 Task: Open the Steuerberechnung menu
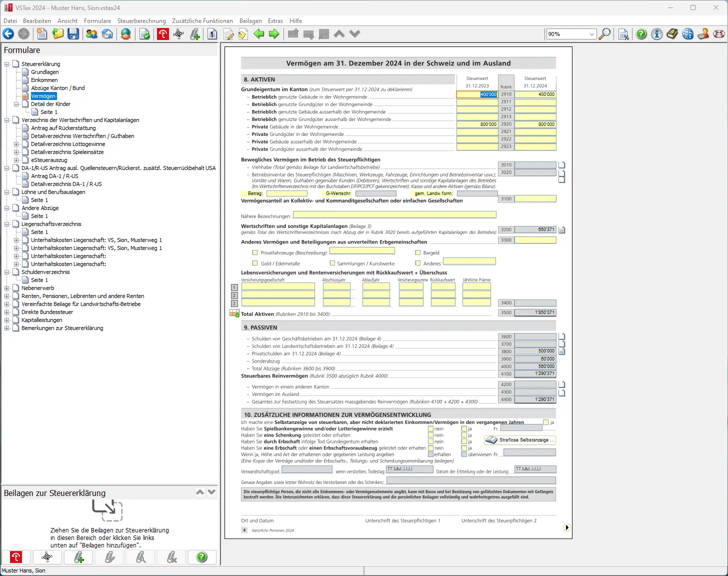point(141,21)
